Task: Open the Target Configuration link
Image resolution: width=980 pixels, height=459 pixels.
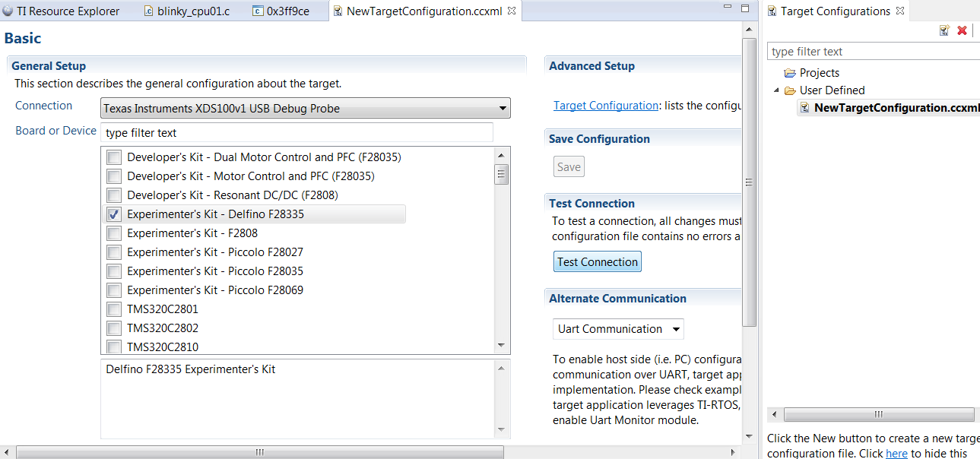Action: tap(605, 106)
